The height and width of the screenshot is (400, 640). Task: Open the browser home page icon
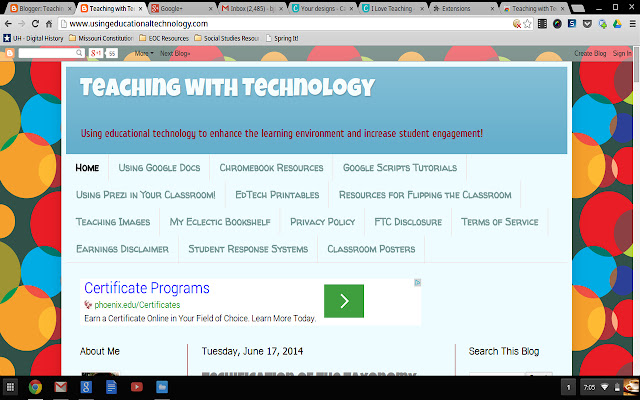tap(49, 24)
